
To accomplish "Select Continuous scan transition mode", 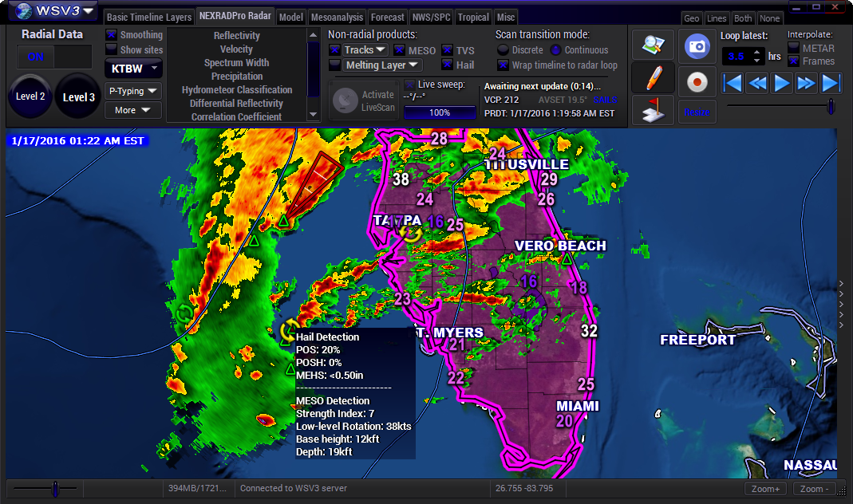I will pyautogui.click(x=555, y=50).
